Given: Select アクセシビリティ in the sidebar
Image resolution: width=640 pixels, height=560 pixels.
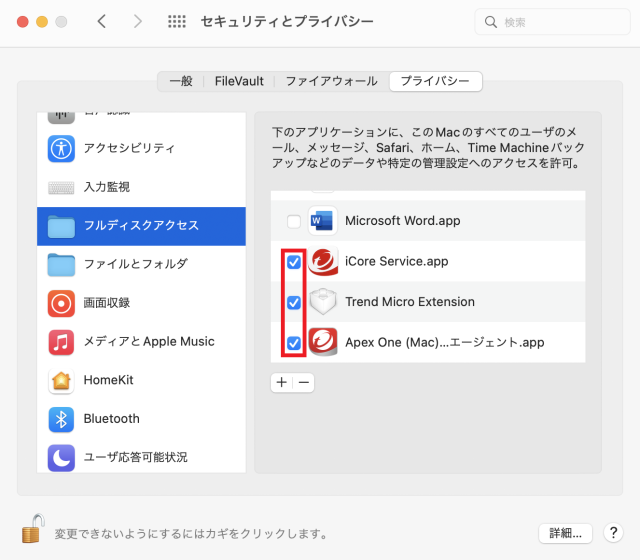Looking at the screenshot, I should pos(129,148).
